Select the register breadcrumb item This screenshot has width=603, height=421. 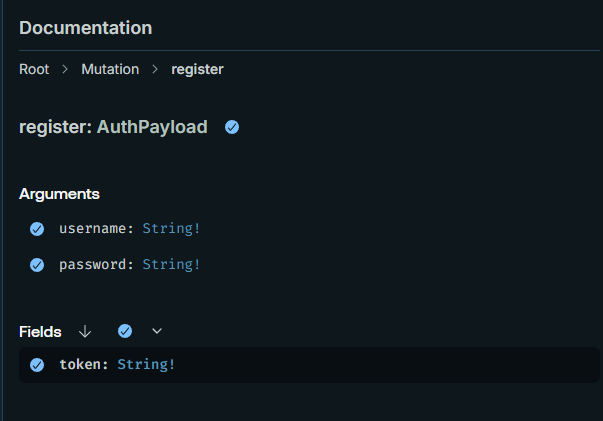[197, 70]
